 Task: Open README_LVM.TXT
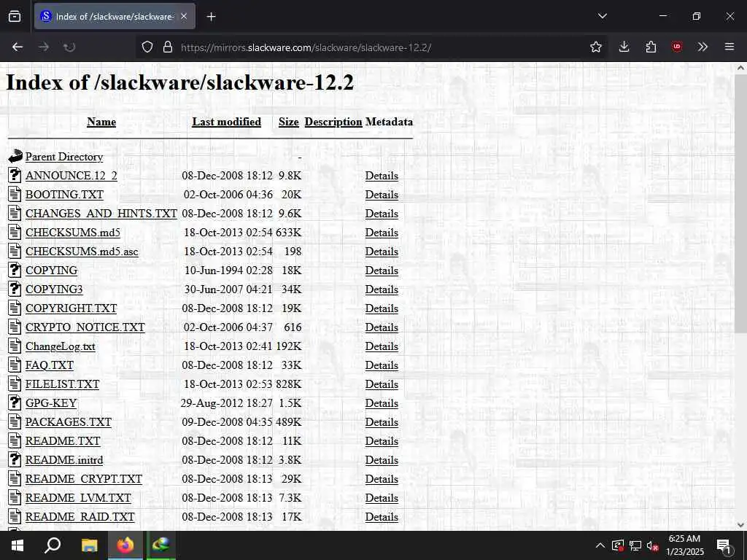[78, 498]
